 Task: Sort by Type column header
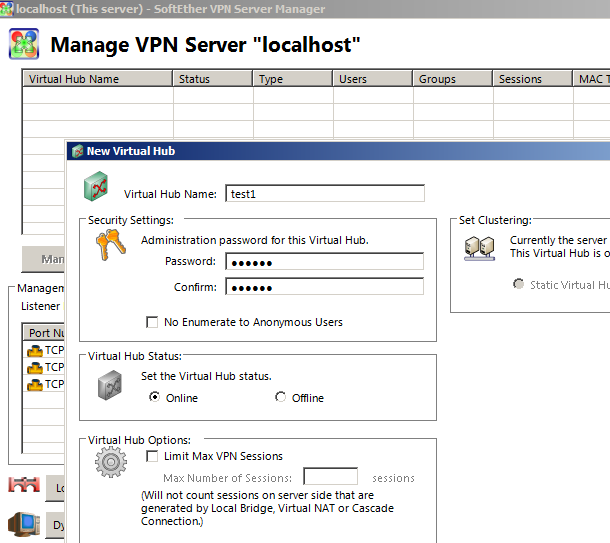(293, 79)
